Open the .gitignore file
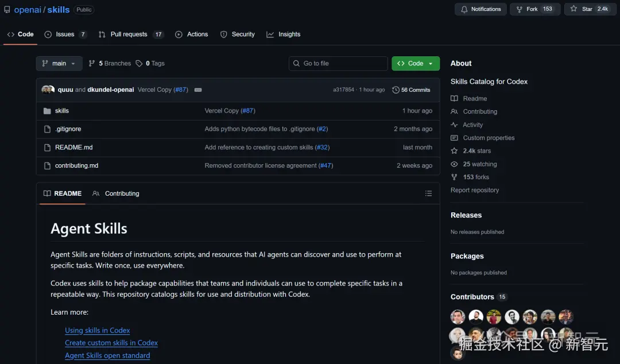This screenshot has height=364, width=620. (68, 129)
